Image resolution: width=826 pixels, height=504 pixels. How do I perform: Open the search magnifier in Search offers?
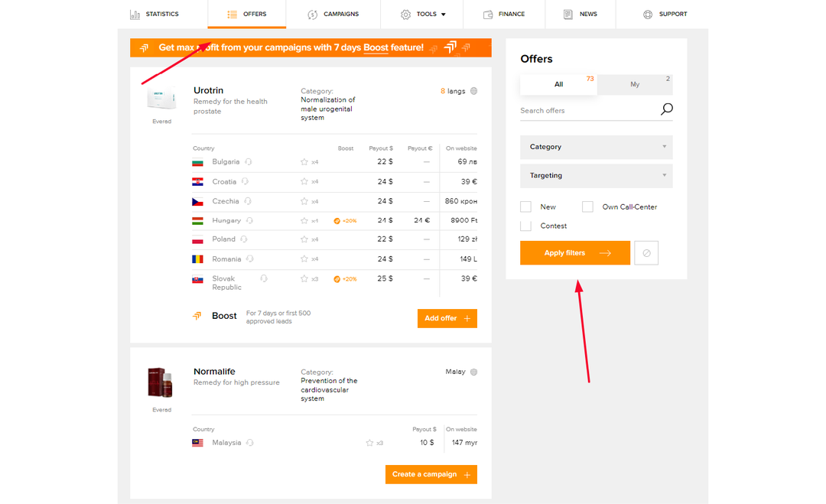click(x=666, y=109)
